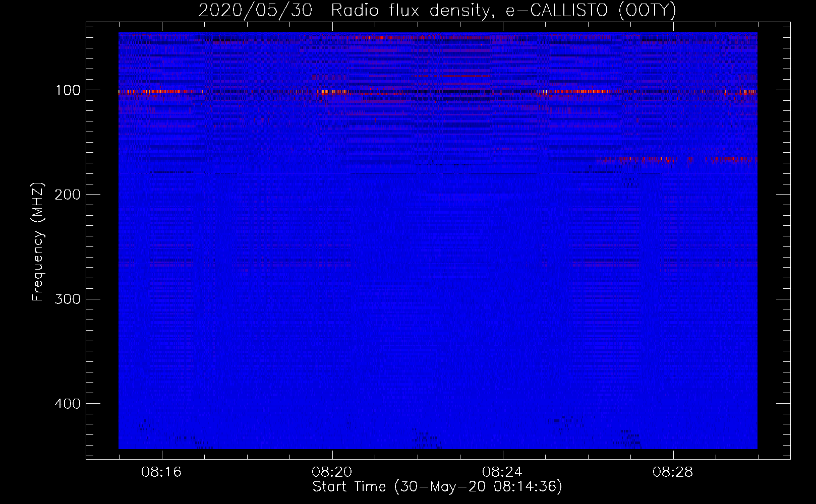The image size is (816, 504).
Task: Click the 08:16 time tick label
Action: pos(161,472)
